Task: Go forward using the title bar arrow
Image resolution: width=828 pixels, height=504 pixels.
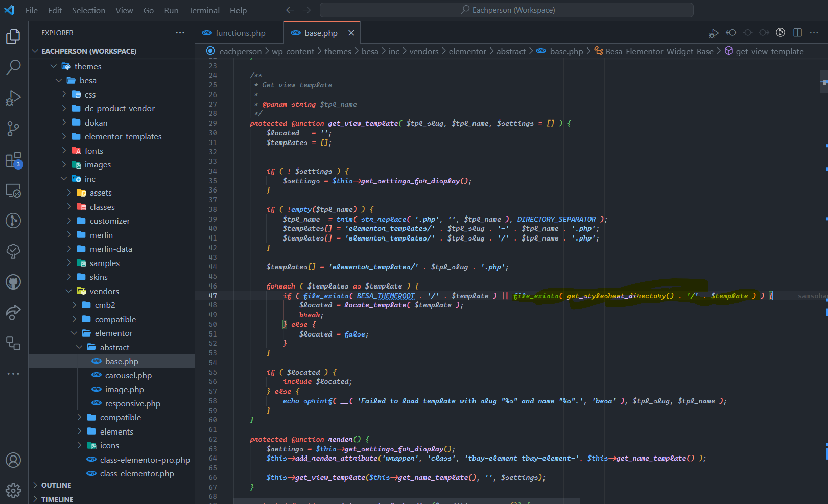Action: (x=306, y=10)
